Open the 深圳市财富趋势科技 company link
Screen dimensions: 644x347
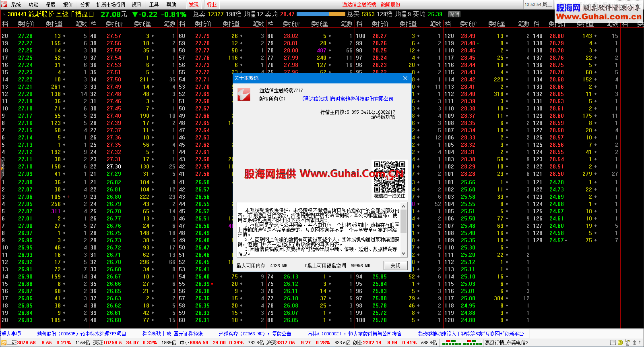(348, 99)
